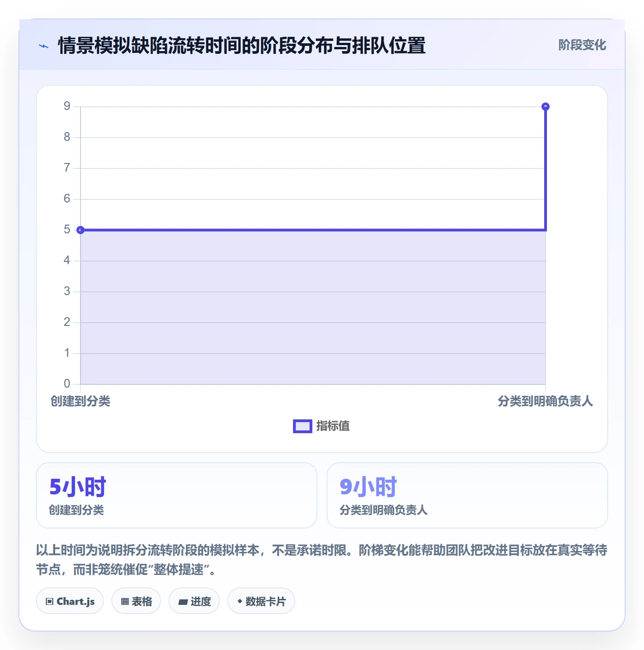Click the 阶段变化 label in the header

[582, 45]
